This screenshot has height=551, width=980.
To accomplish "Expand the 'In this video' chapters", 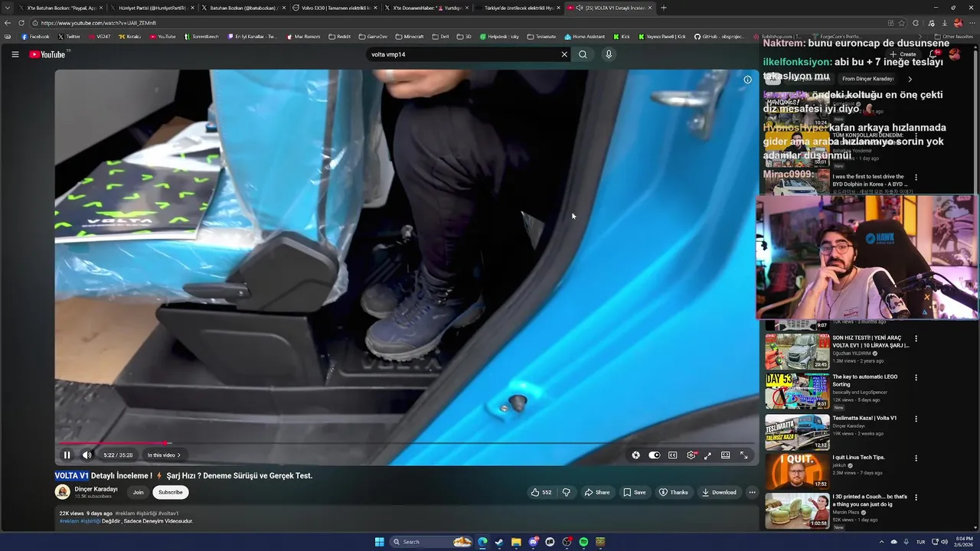I will [164, 455].
